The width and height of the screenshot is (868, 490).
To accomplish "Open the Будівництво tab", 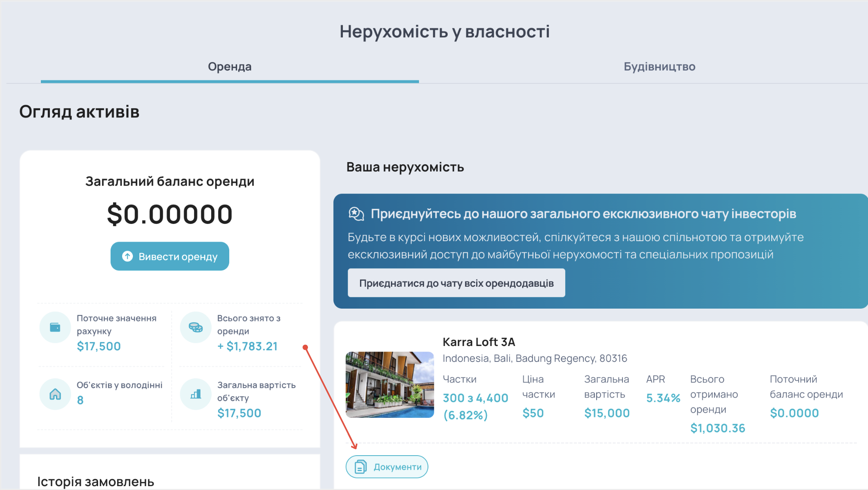I will [659, 67].
